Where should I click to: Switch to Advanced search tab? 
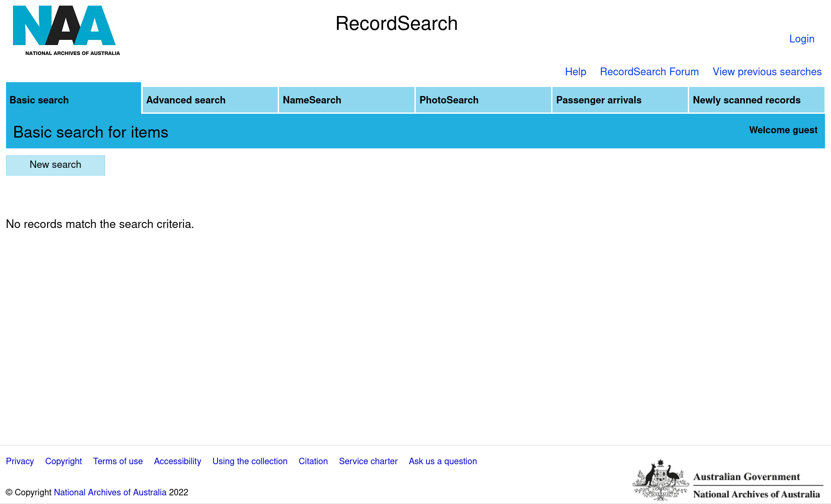(x=210, y=100)
